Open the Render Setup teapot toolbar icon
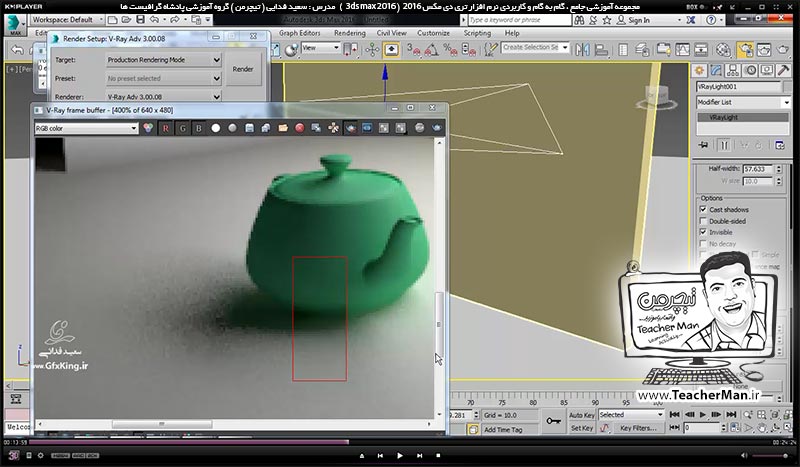 click(x=745, y=49)
